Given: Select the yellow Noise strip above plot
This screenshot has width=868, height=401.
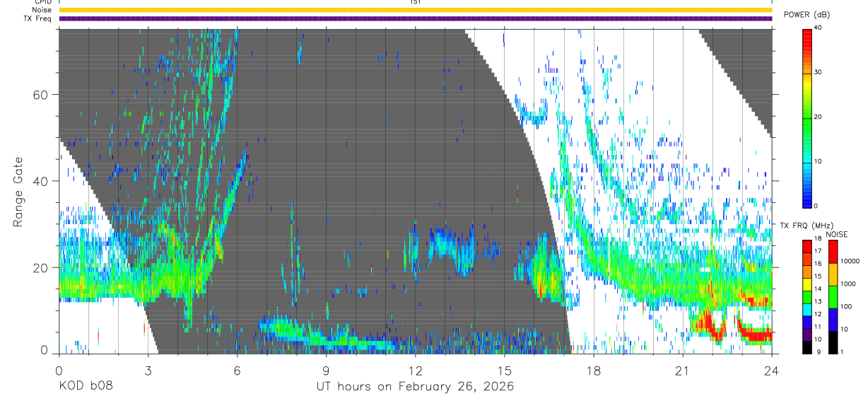Looking at the screenshot, I should [415, 10].
